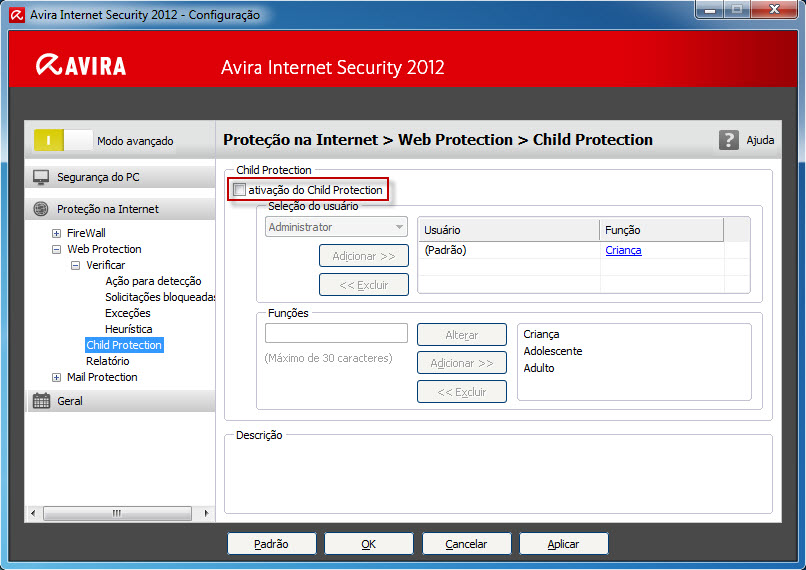Select Ação para detecção tree item
Image resolution: width=806 pixels, height=570 pixels.
[153, 281]
